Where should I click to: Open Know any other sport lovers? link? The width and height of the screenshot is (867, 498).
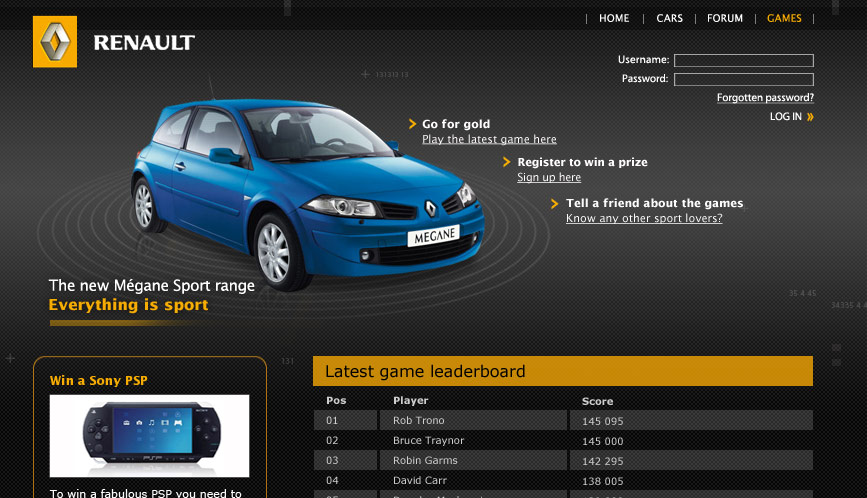point(644,218)
